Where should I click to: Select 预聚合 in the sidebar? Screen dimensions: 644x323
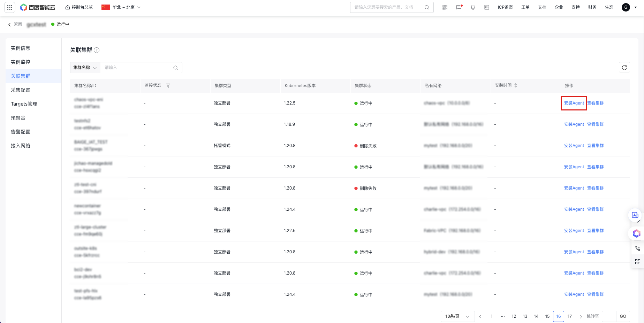click(x=33, y=118)
